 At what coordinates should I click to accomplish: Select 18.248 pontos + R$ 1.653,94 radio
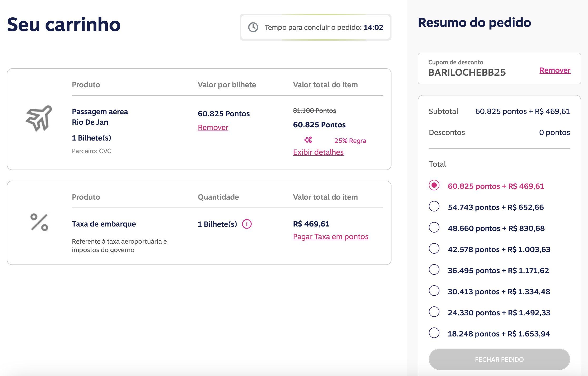(x=434, y=333)
